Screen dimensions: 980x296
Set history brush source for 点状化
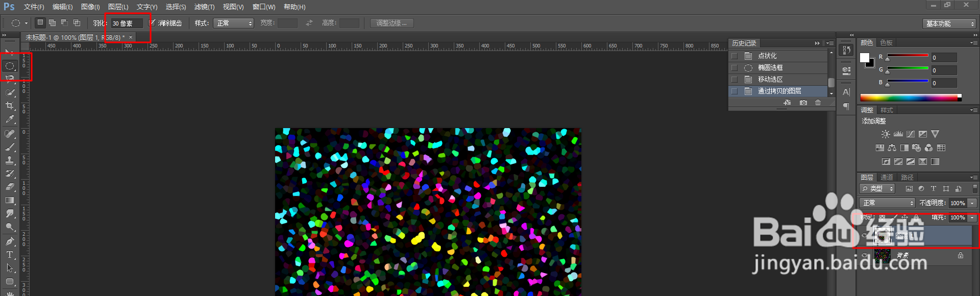(734, 56)
